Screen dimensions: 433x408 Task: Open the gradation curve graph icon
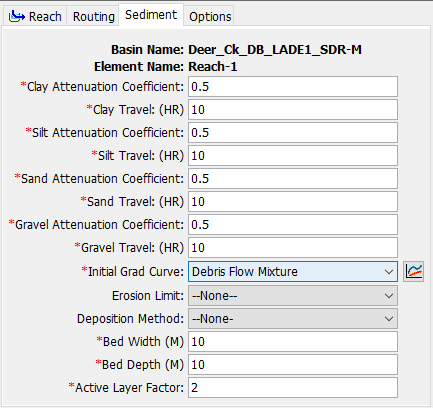(x=413, y=271)
